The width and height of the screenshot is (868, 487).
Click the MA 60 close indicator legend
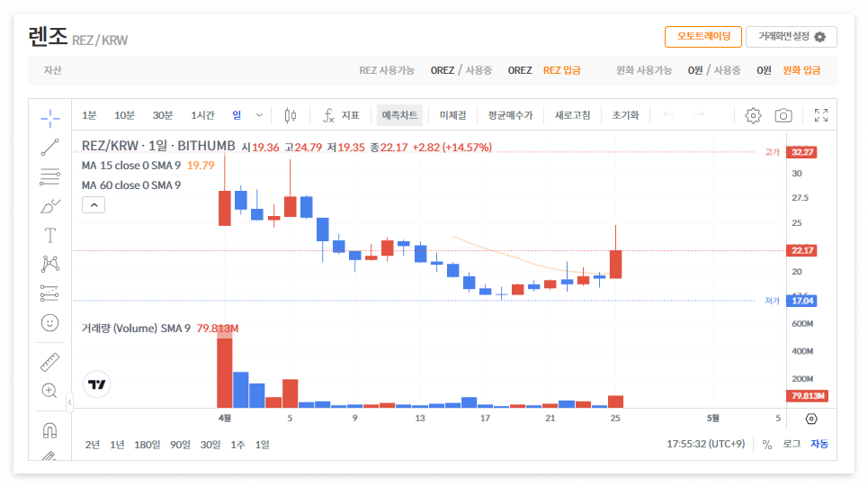tap(131, 185)
